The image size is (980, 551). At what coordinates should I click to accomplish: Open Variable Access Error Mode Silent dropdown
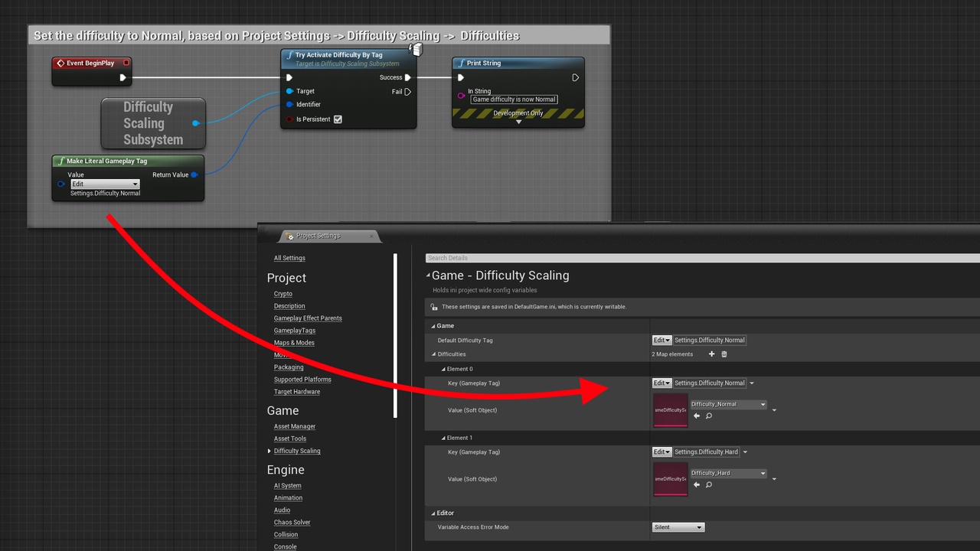(678, 527)
